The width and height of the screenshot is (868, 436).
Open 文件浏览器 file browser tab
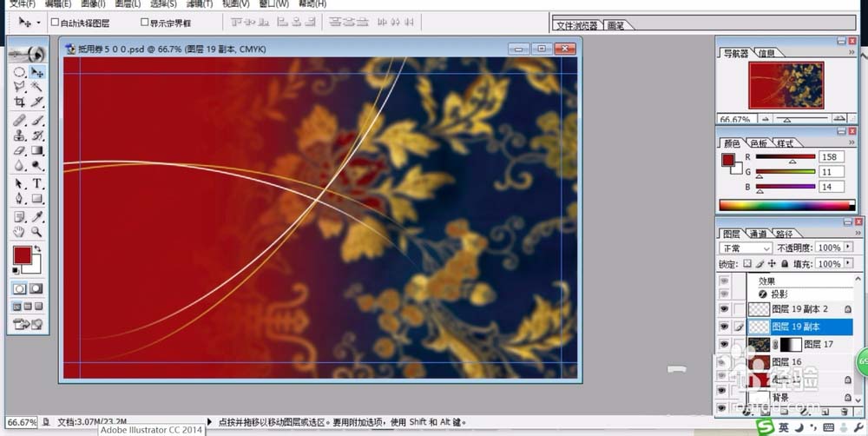click(577, 25)
